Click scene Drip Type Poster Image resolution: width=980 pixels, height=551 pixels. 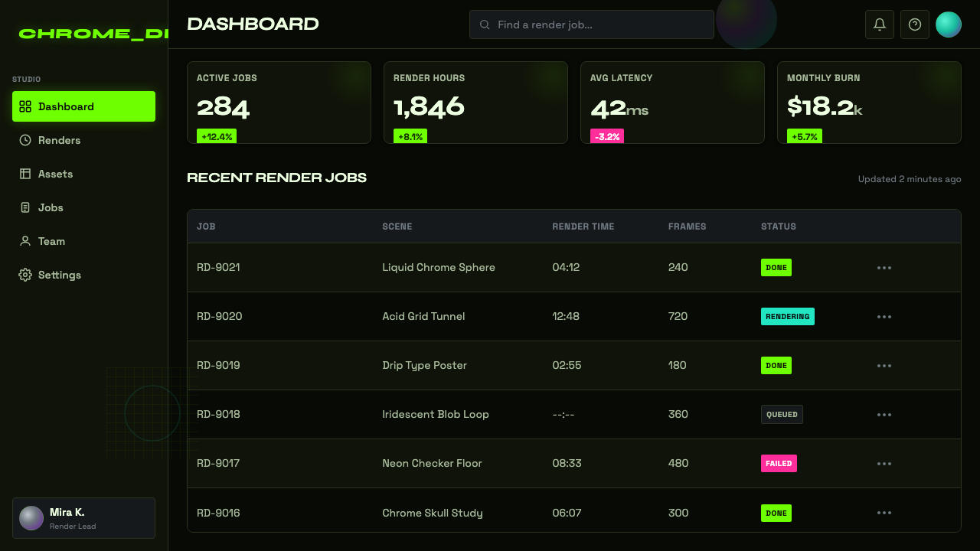(425, 366)
